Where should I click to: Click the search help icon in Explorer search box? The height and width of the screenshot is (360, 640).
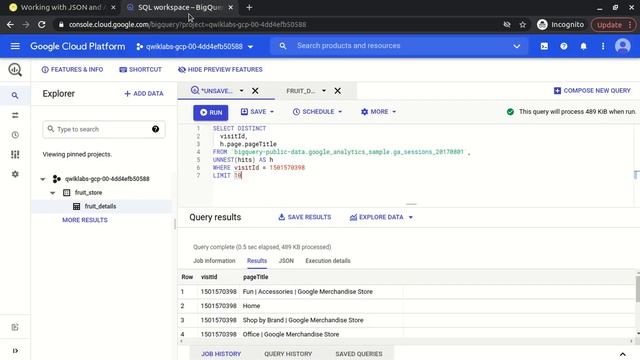pos(156,129)
